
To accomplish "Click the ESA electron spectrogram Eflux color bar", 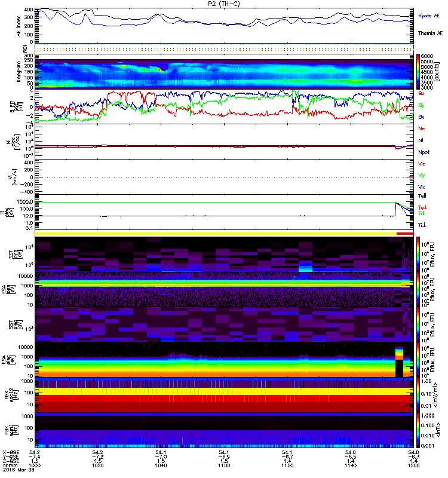I will 418,360.
